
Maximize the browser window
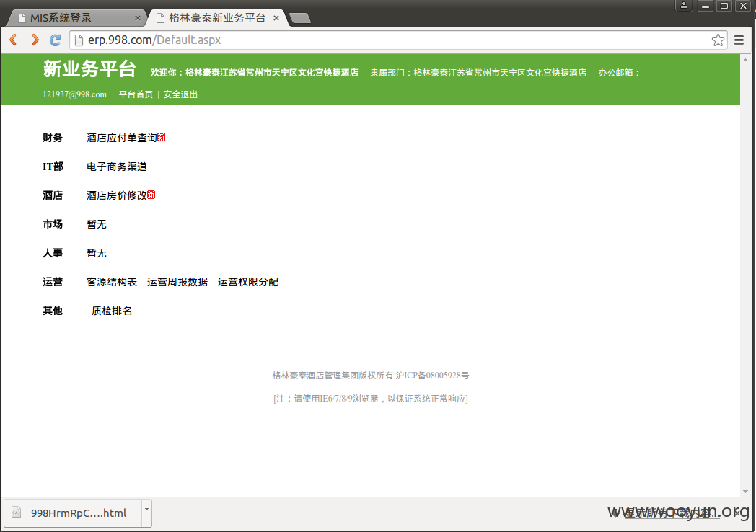click(x=724, y=6)
